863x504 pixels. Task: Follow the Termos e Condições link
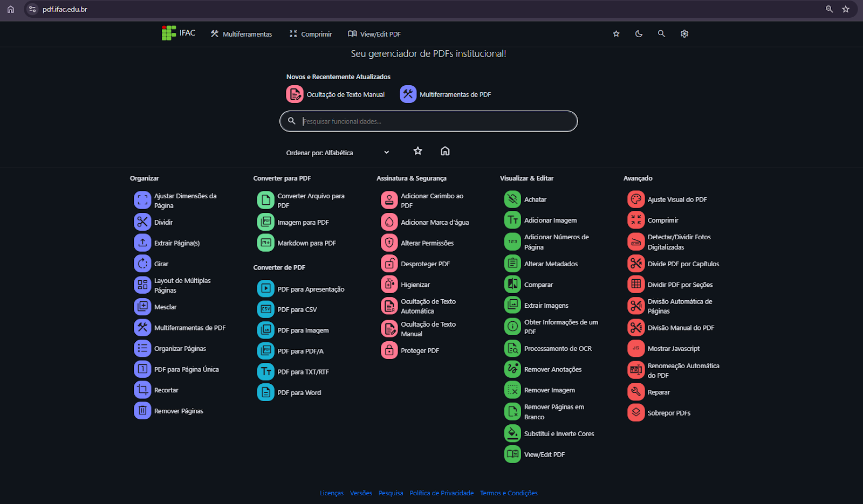point(509,493)
